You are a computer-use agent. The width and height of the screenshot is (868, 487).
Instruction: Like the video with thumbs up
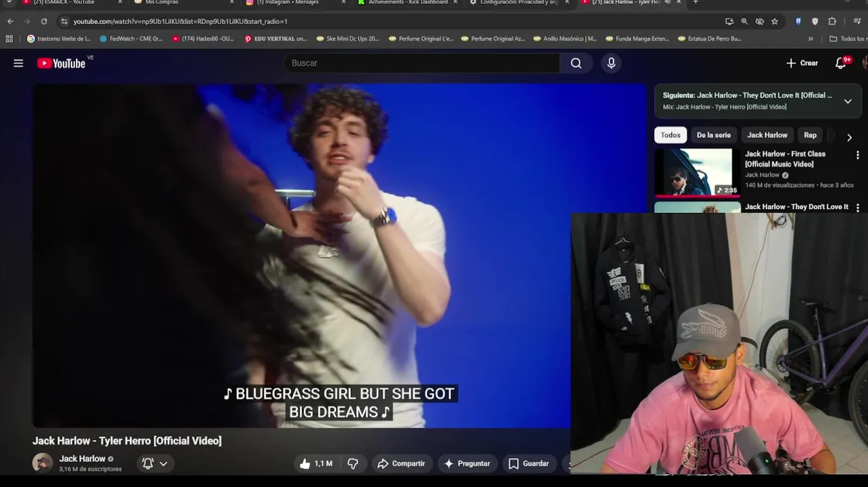click(x=315, y=463)
